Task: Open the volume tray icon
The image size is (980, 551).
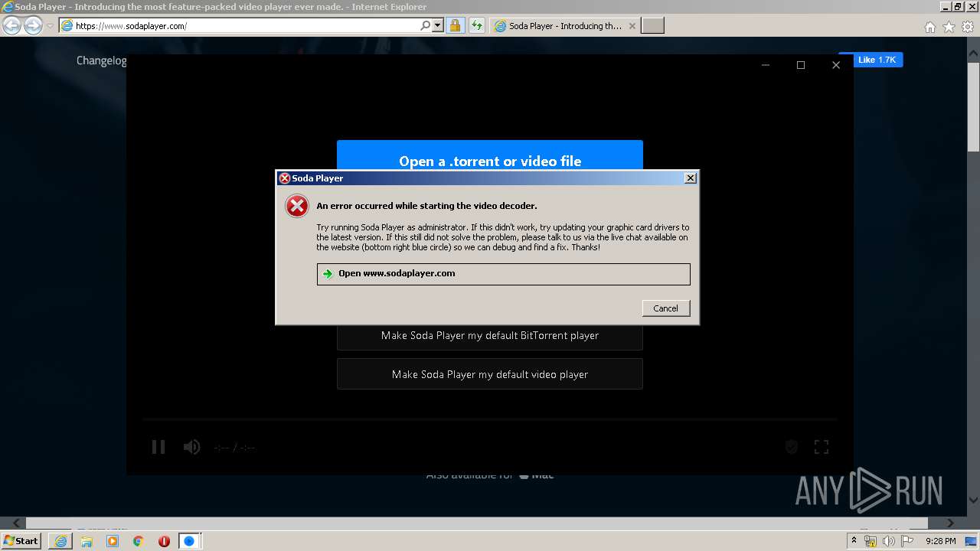Action: point(888,541)
